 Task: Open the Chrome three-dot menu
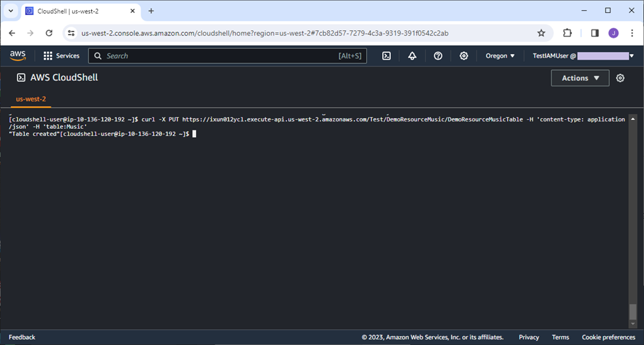pyautogui.click(x=632, y=34)
